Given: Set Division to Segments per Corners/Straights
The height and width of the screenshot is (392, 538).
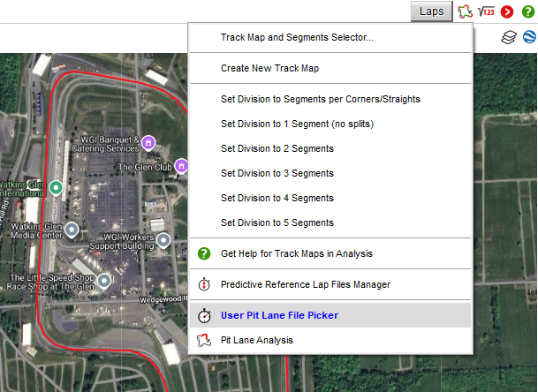Looking at the screenshot, I should [320, 99].
